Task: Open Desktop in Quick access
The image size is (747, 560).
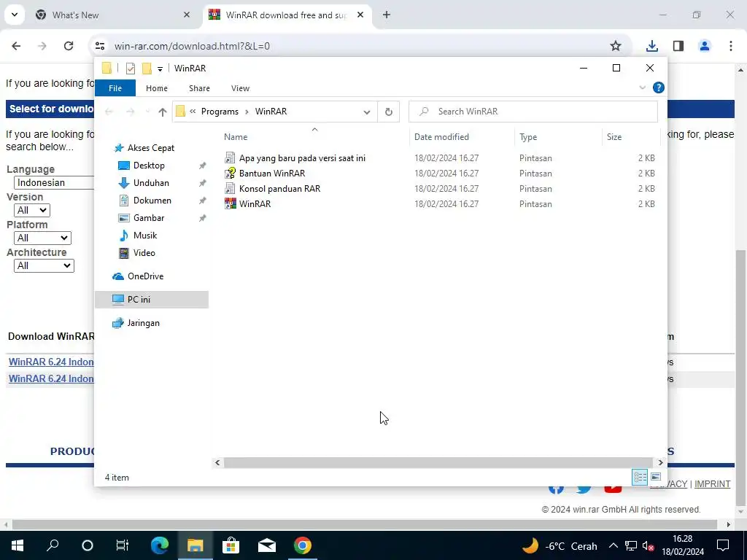Action: coord(149,166)
